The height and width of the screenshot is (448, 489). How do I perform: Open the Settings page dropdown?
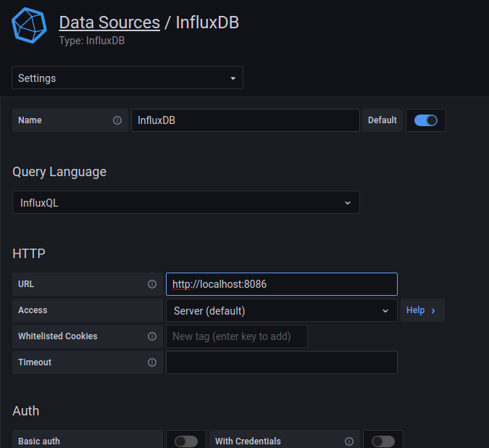point(128,78)
